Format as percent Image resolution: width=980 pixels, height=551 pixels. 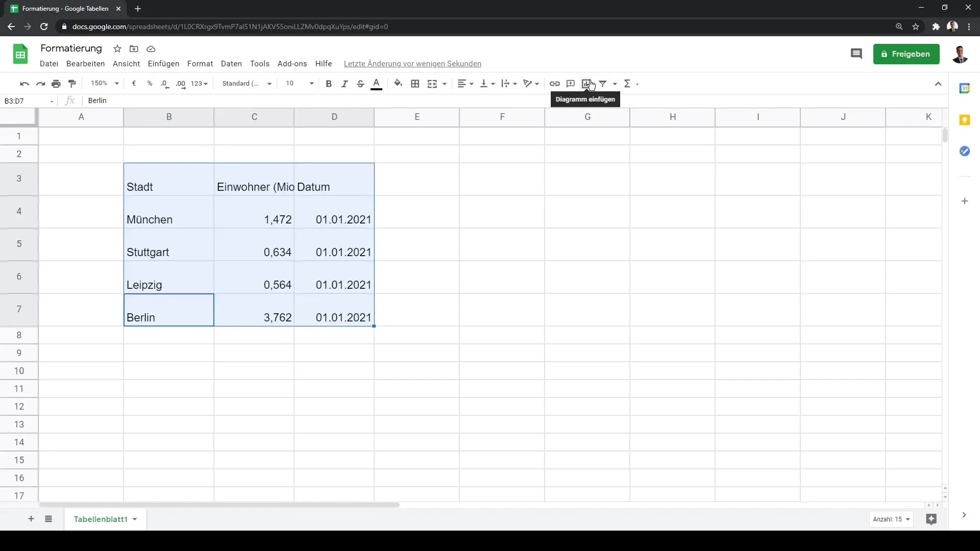pos(150,84)
